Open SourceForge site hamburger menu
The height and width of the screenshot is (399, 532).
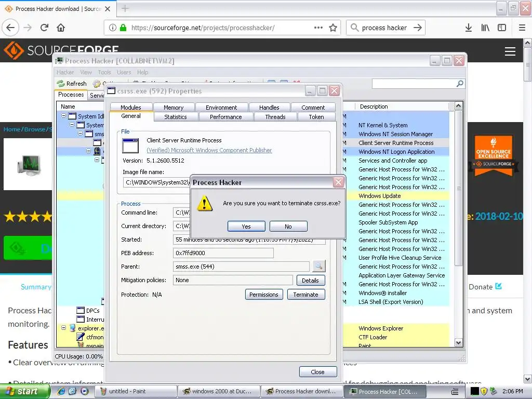tap(510, 51)
